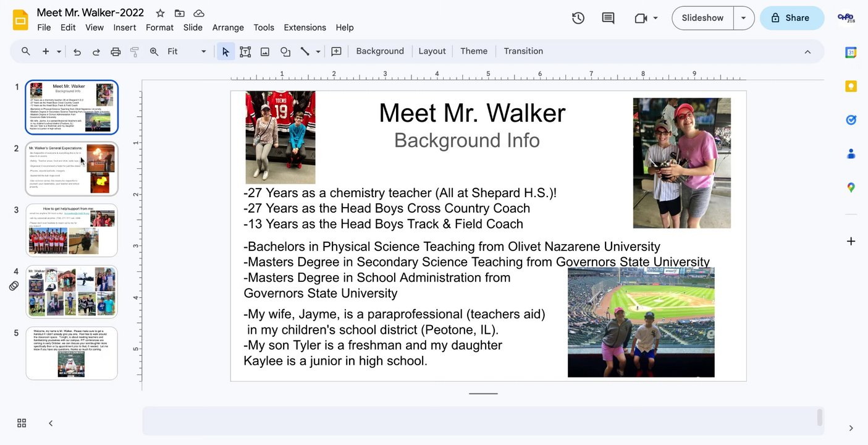Open the Format menu
Image resolution: width=868 pixels, height=445 pixels.
(x=159, y=27)
